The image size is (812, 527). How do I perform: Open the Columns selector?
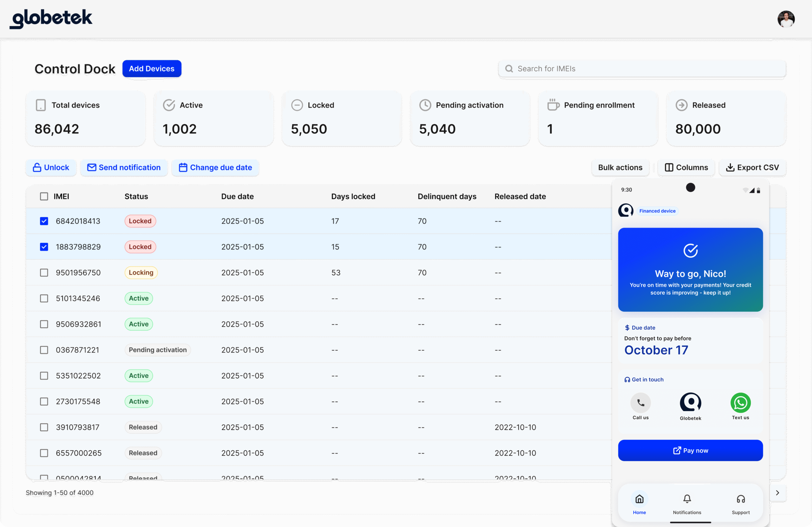(686, 167)
